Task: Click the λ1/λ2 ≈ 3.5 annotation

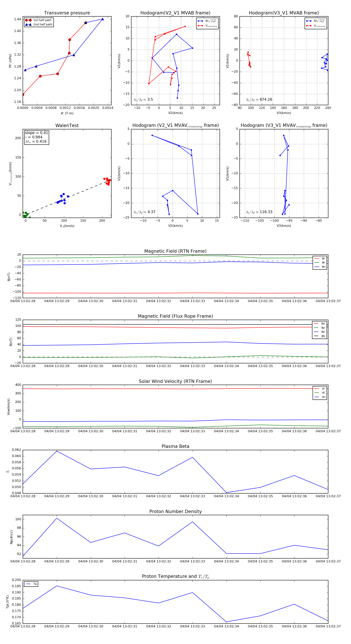Action: pos(143,100)
